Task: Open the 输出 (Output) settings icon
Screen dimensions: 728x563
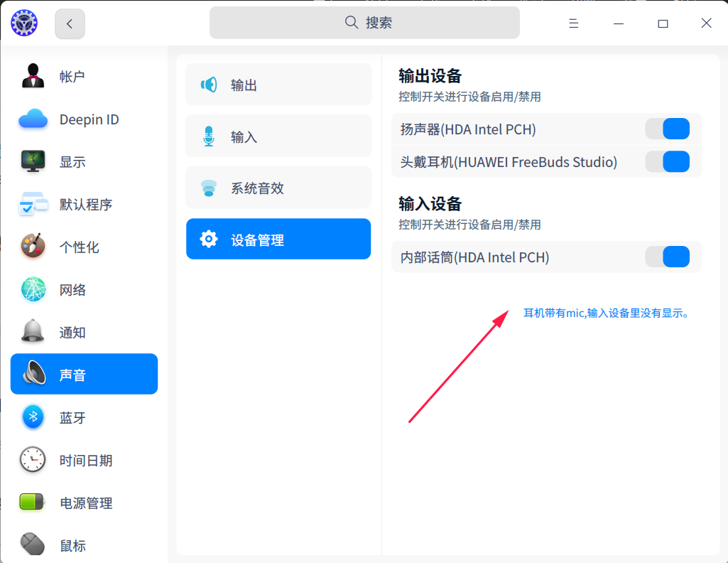Action: click(x=208, y=84)
